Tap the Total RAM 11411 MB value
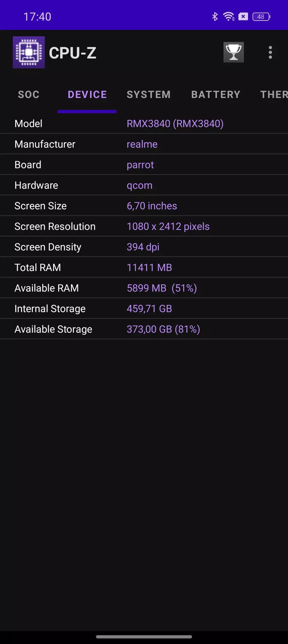Screen dimensions: 288x644 (149, 268)
